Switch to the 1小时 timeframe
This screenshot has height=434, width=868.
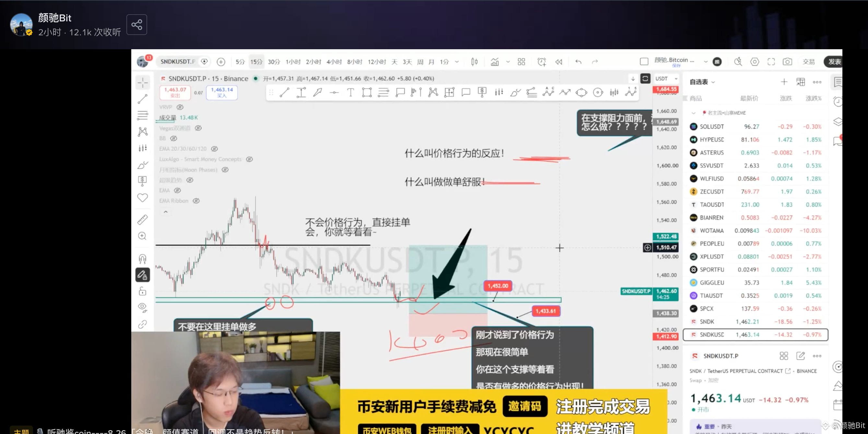293,62
